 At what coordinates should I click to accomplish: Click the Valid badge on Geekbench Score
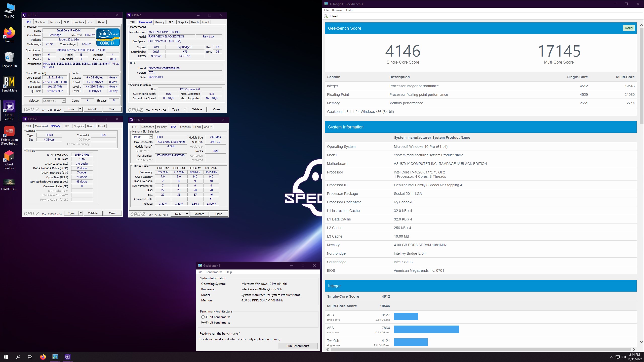click(x=628, y=28)
